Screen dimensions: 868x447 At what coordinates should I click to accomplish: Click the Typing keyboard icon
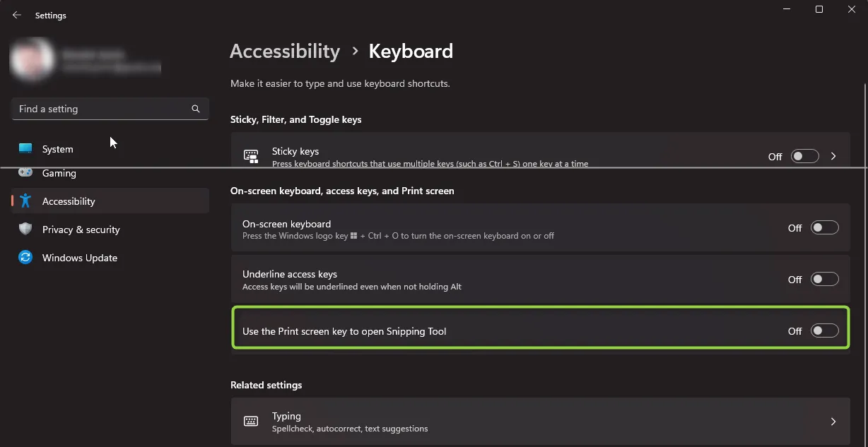click(x=250, y=420)
